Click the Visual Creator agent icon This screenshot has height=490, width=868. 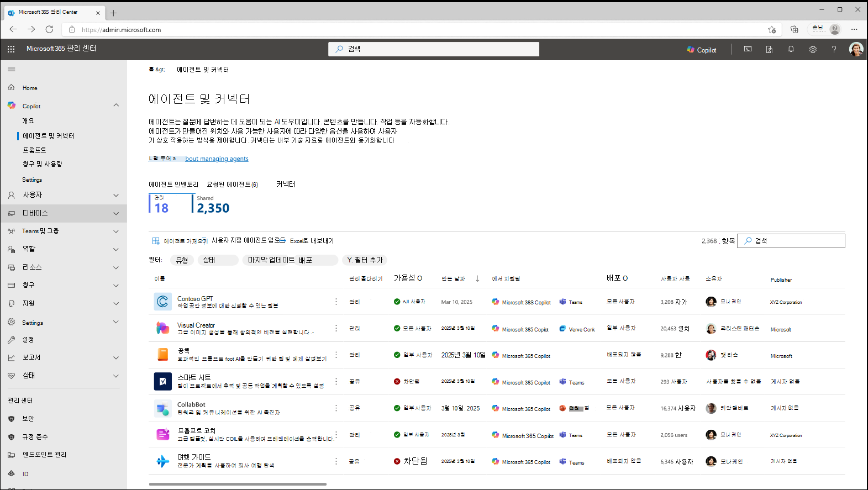(162, 328)
